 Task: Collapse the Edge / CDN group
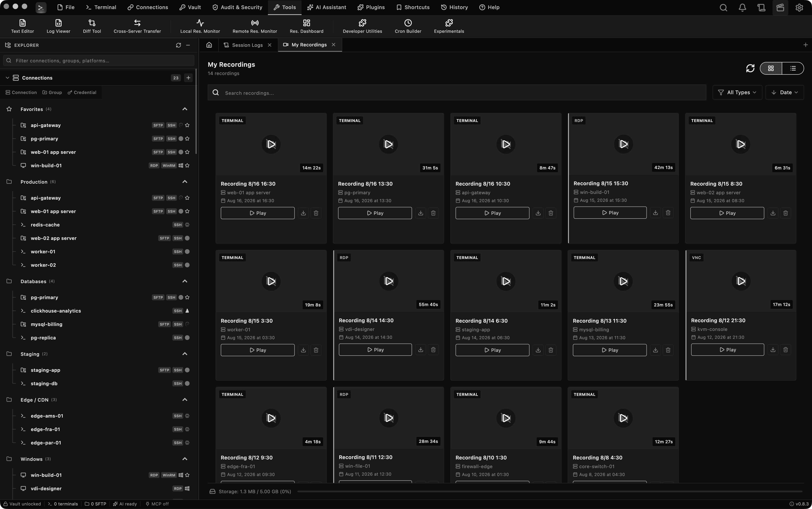[x=184, y=400]
